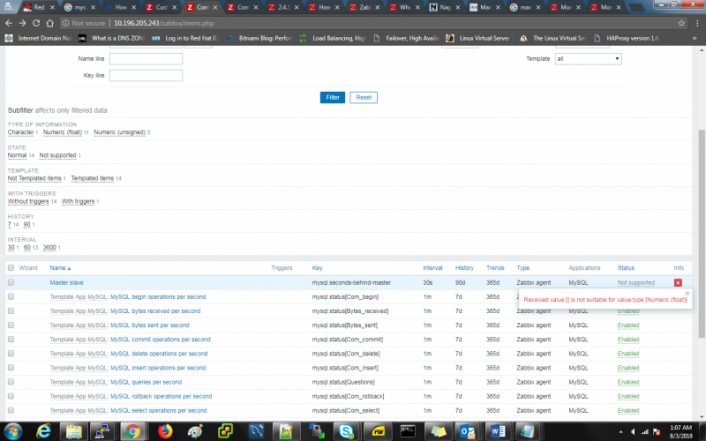Sort the table by History column
Image resolution: width=706 pixels, height=441 pixels.
464,268
